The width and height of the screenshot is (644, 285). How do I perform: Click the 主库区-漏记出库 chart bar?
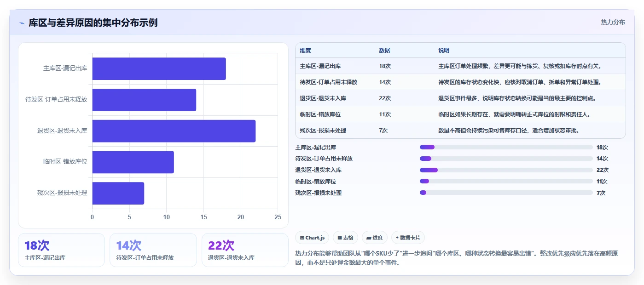[159, 69]
